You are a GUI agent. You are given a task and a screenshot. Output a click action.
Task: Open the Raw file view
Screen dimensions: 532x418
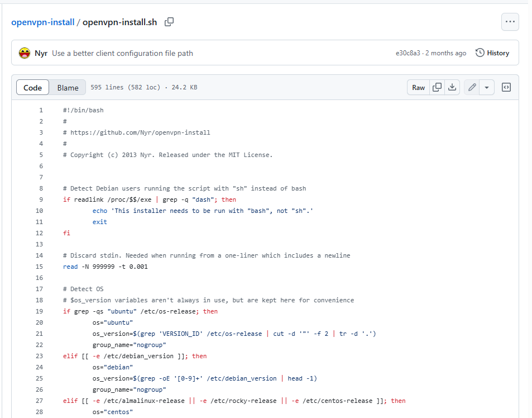click(x=418, y=88)
